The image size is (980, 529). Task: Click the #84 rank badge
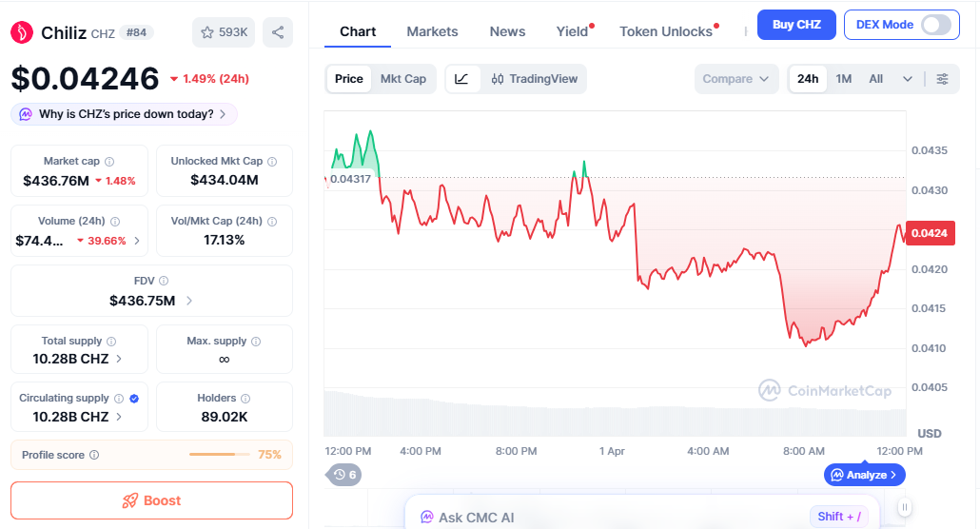click(136, 32)
